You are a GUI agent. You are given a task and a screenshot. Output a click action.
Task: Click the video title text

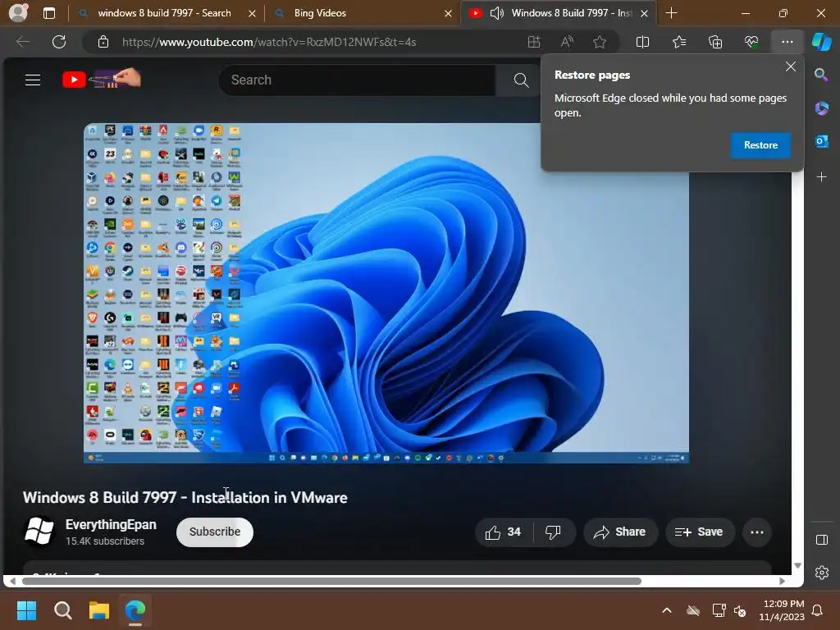click(x=185, y=498)
